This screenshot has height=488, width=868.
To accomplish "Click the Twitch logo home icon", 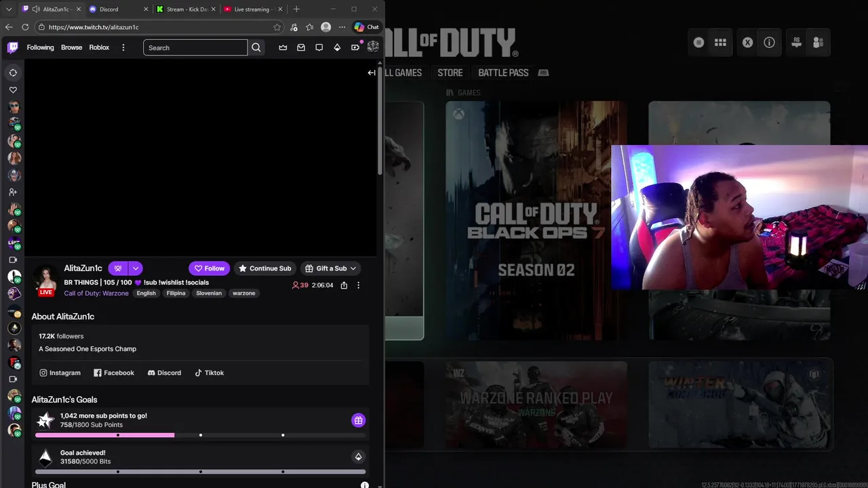I will [13, 47].
